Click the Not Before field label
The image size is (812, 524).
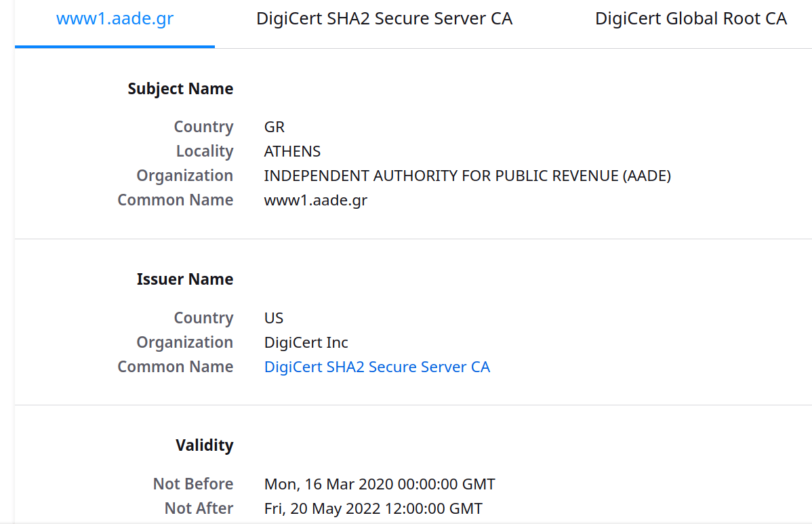click(193, 484)
